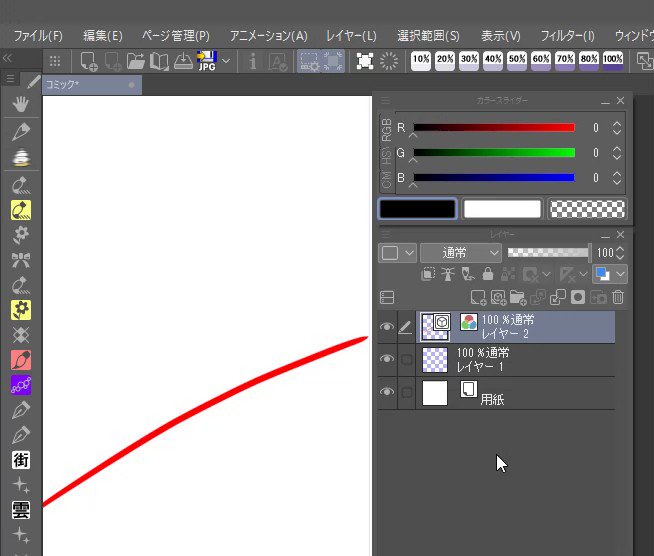Click the layer list view icon

click(x=387, y=297)
